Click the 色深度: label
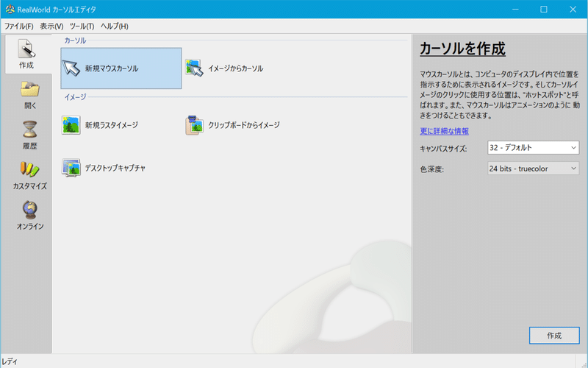This screenshot has height=368, width=588. click(431, 169)
